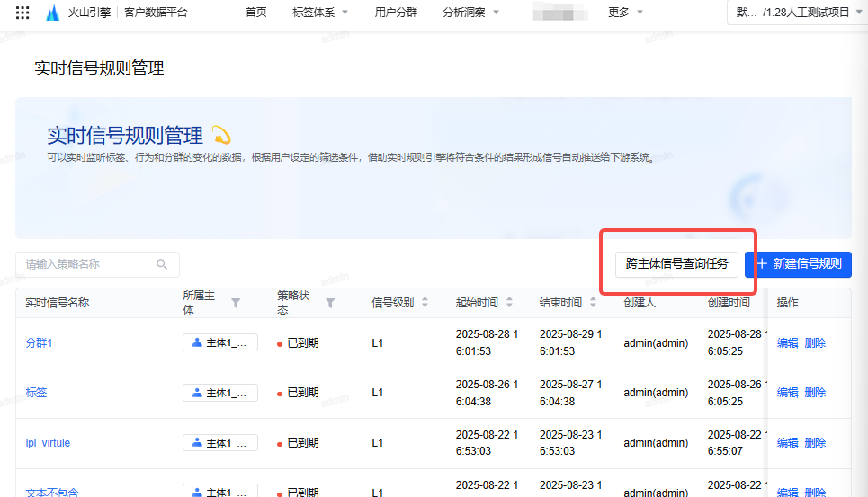Click 编辑 in the 标签 row
868x497 pixels.
point(787,393)
